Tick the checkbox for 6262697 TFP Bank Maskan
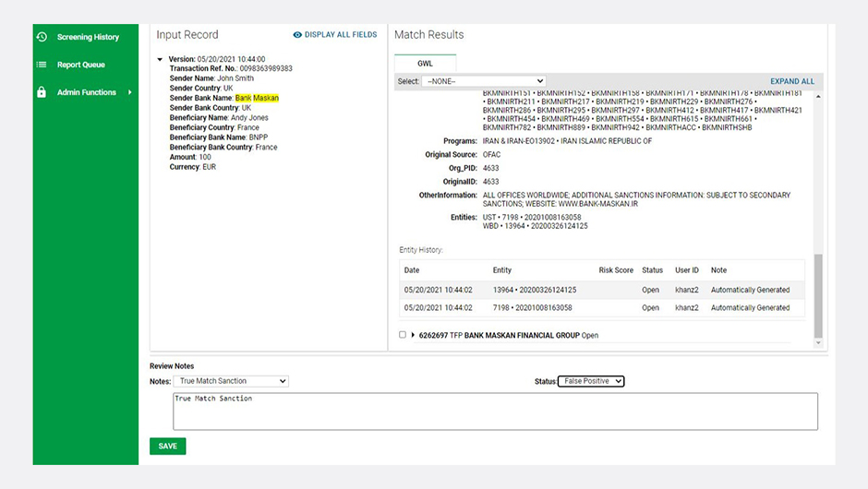Screen dimensions: 868x489 pyautogui.click(x=403, y=335)
